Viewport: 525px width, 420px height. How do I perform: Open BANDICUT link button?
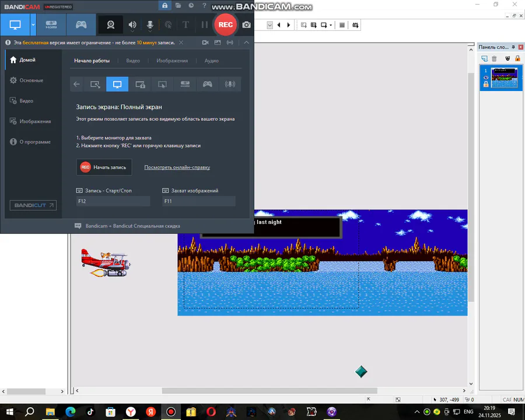[33, 205]
